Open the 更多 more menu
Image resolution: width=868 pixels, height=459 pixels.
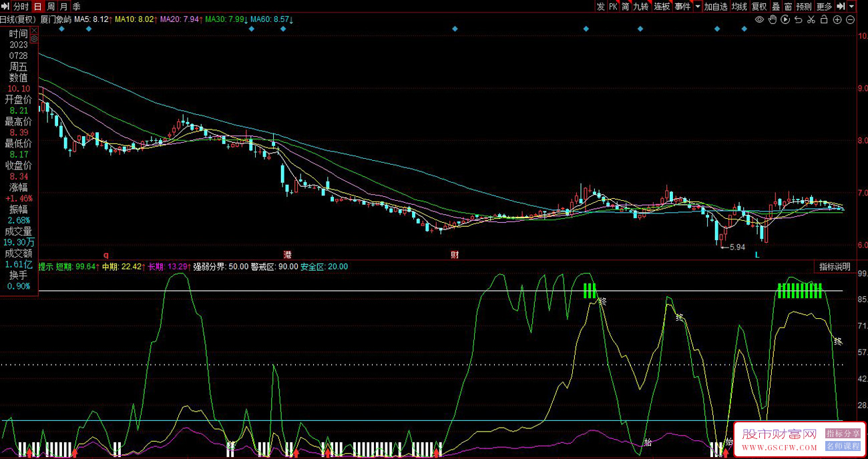[x=825, y=7]
